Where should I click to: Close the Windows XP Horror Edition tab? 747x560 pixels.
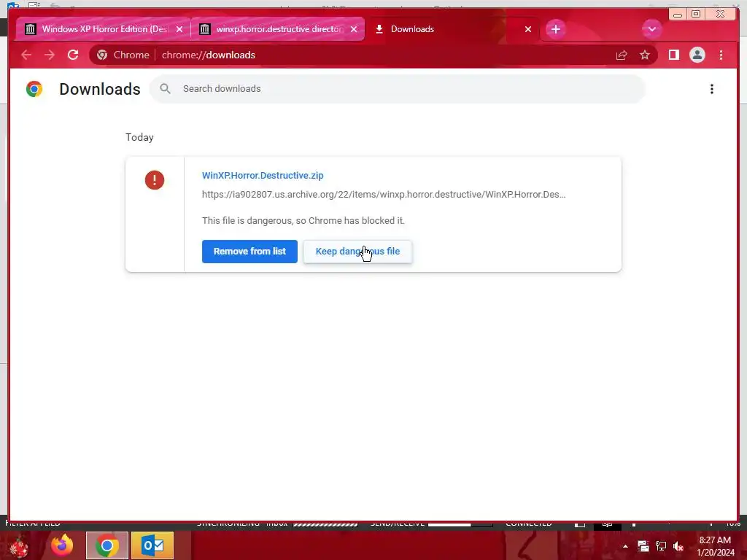tap(179, 29)
